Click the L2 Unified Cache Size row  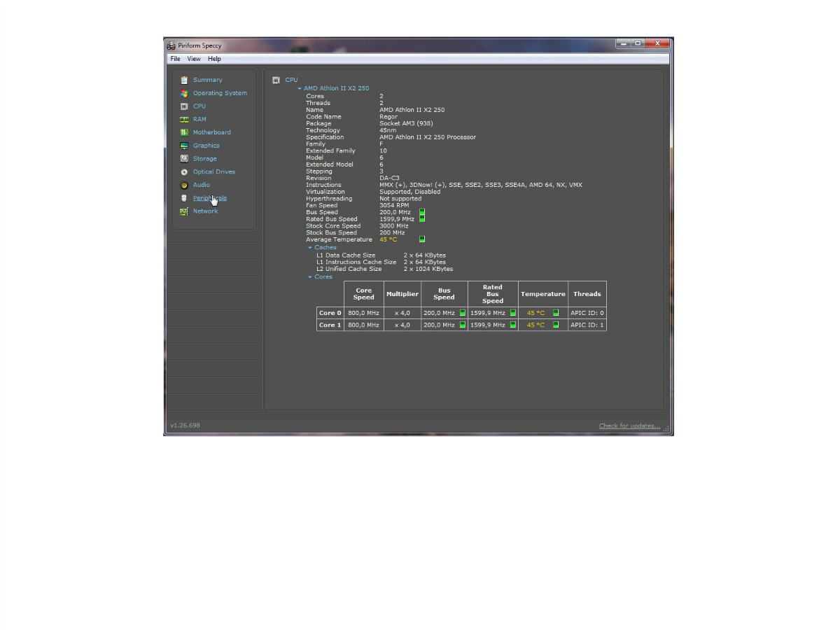click(384, 269)
